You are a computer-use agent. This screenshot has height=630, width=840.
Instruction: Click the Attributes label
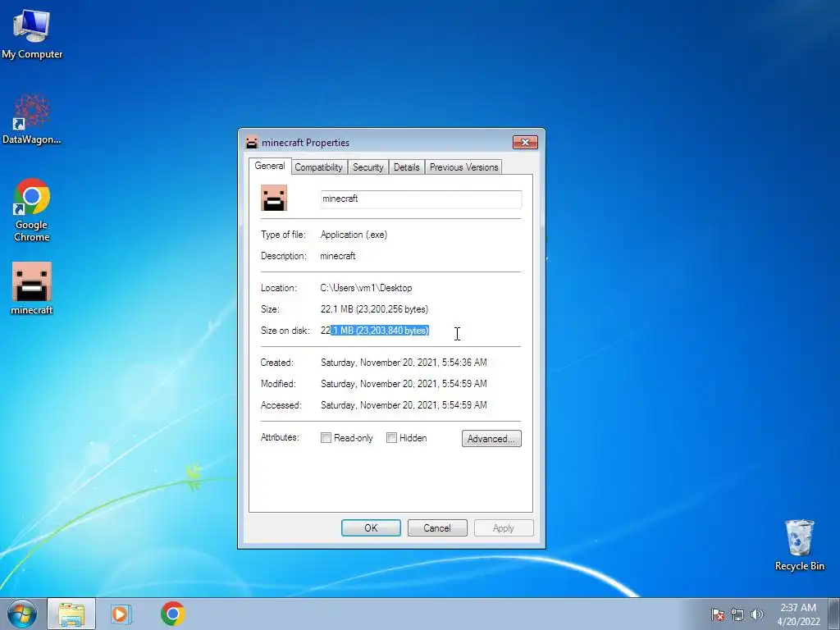point(280,437)
